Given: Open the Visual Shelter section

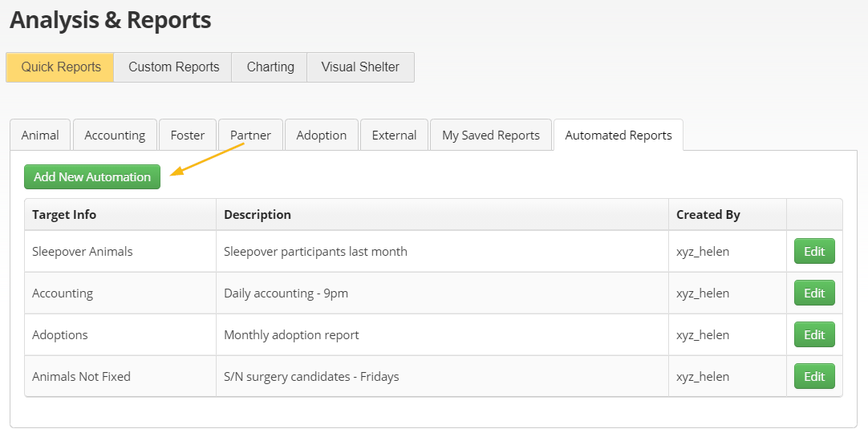Looking at the screenshot, I should click(360, 67).
